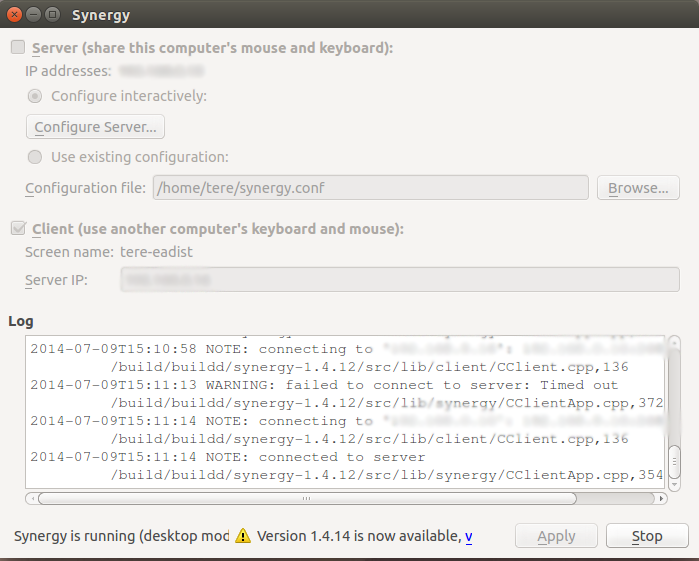Viewport: 699px width, 561px height.
Task: Click the log's vertical scrollbar thumb
Action: coord(675,462)
